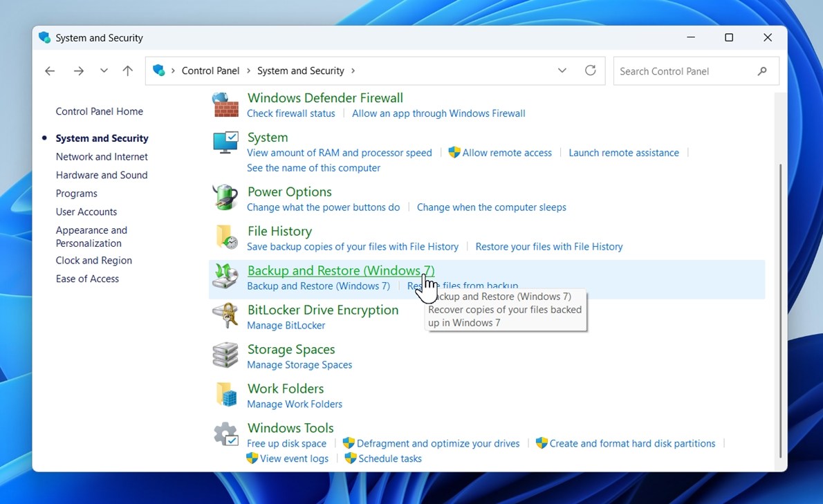
Task: Click the System monitor icon
Action: pos(225,143)
